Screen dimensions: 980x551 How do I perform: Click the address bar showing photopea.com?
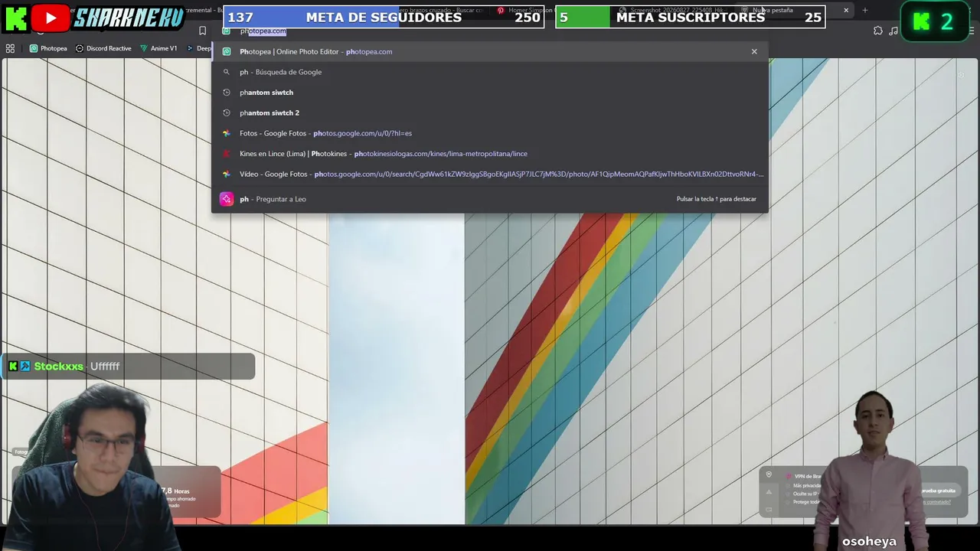click(x=490, y=31)
